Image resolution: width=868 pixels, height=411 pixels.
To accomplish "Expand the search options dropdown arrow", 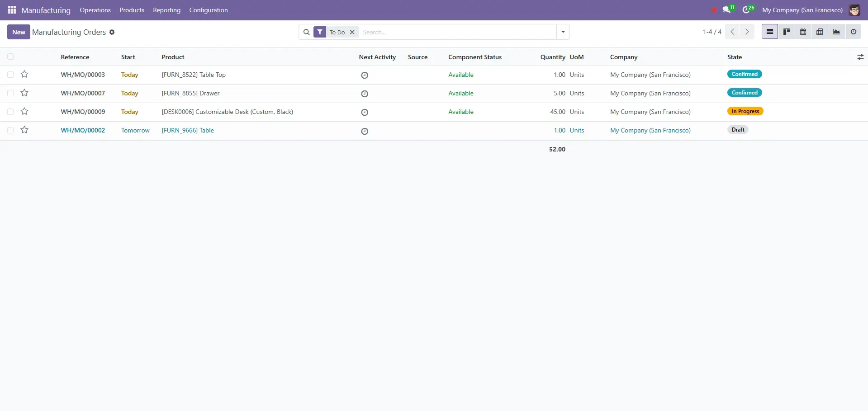I will click(563, 32).
